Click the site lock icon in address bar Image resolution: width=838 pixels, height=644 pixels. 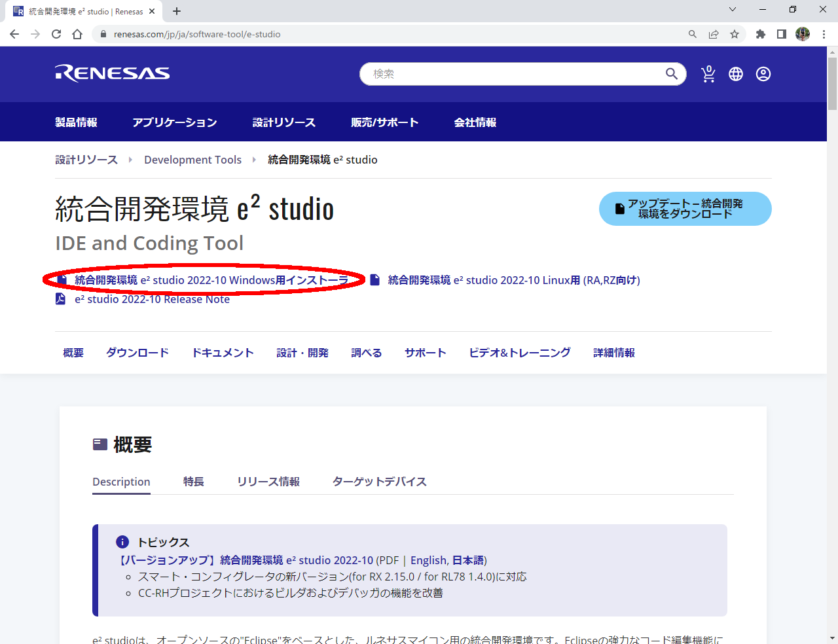(103, 34)
